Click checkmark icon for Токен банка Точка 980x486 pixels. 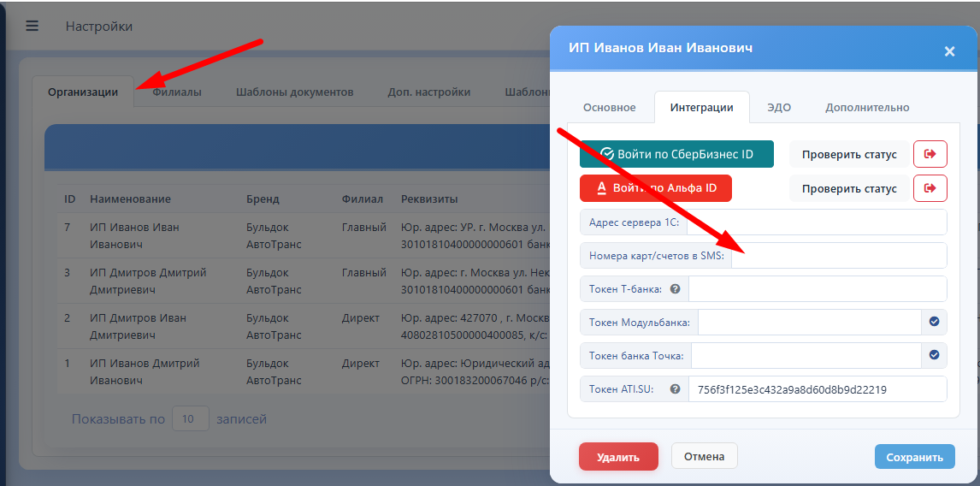click(x=935, y=355)
